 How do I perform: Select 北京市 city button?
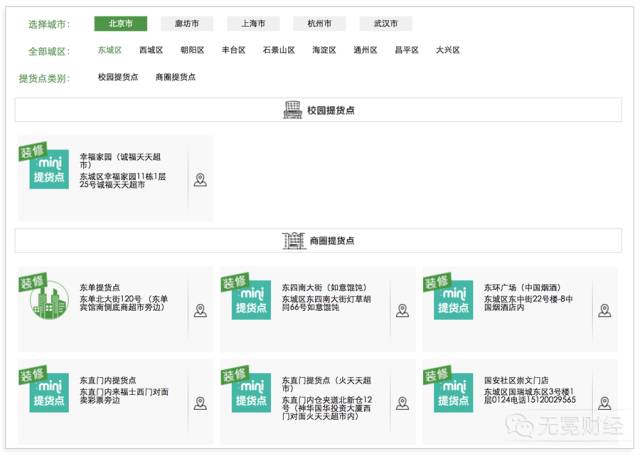[120, 24]
